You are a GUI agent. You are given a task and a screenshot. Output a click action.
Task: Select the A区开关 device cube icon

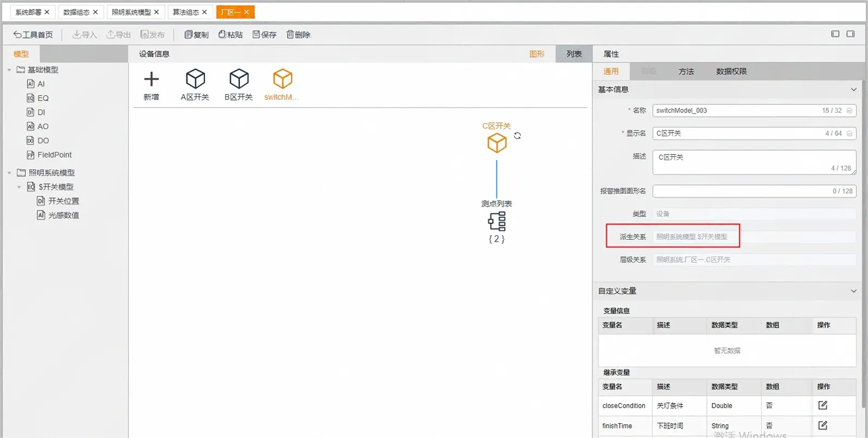pyautogui.click(x=195, y=79)
